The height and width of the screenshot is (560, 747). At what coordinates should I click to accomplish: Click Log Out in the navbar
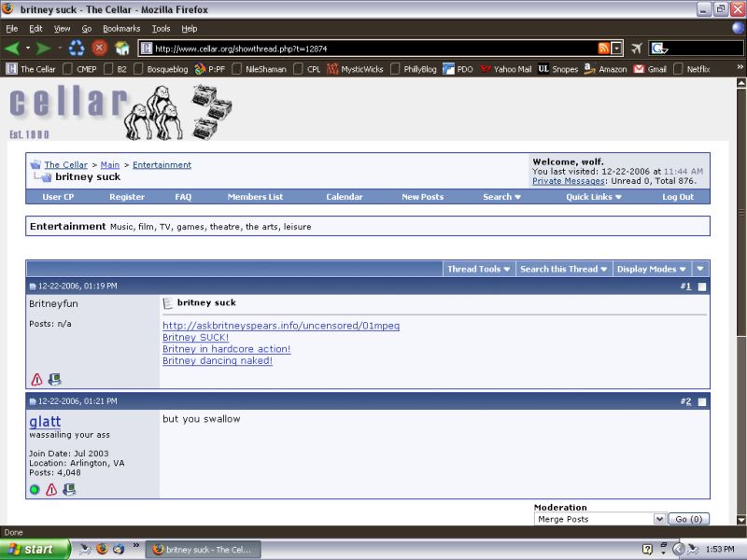click(x=678, y=197)
